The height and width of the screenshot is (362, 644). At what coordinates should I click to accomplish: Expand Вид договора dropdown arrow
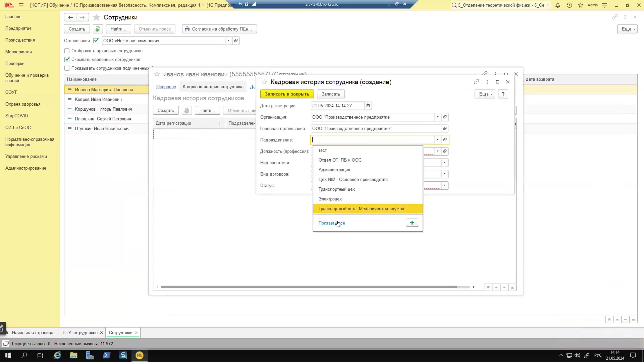point(444,174)
